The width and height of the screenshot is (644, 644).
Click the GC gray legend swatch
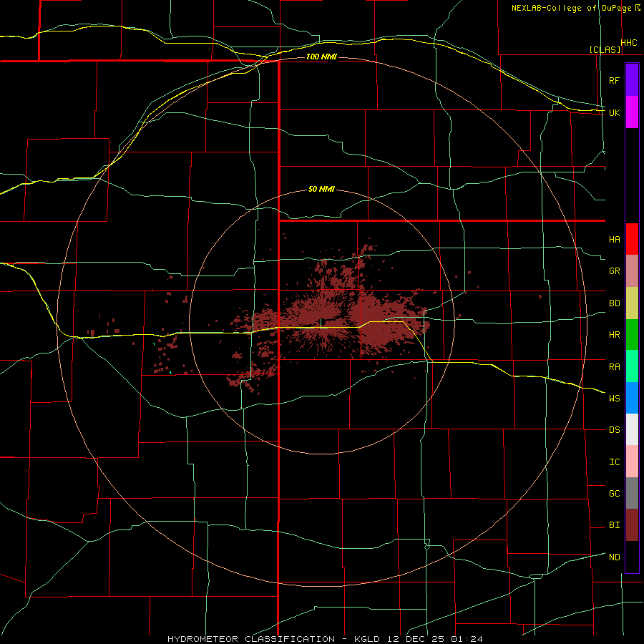(x=632, y=493)
